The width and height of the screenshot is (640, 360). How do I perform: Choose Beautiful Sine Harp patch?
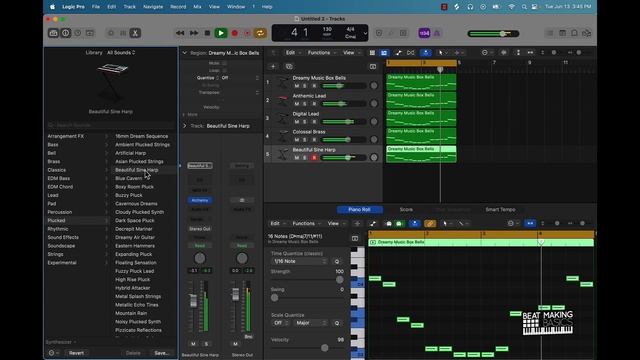click(x=136, y=170)
